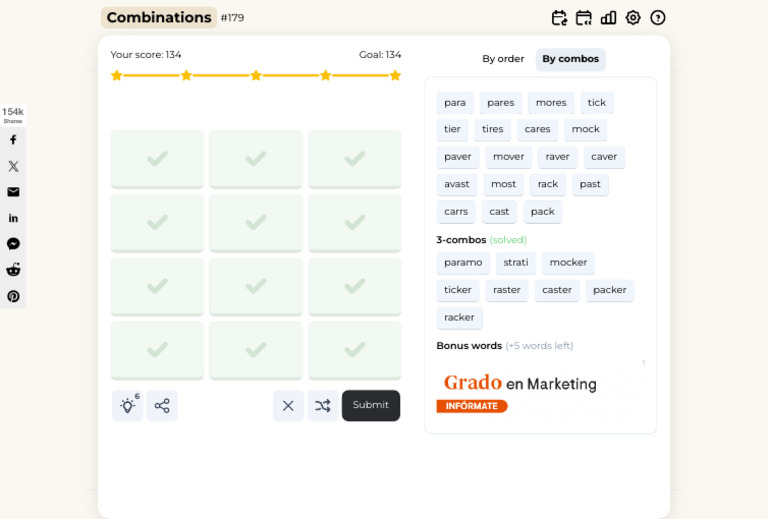The image size is (768, 519).
Task: Click the INFÓRMATE ad button
Action: tap(472, 406)
